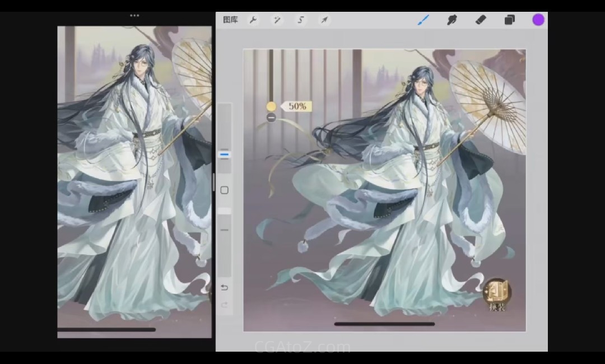The image size is (605, 364).
Task: Open the three-dot multitasking menu
Action: 134,15
